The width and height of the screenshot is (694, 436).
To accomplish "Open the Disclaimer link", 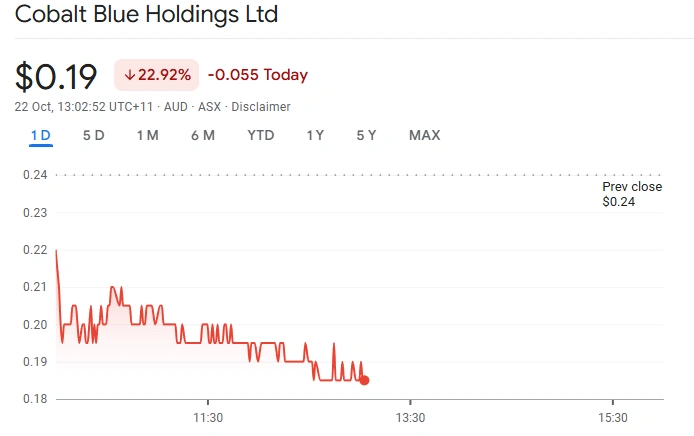I will (x=261, y=107).
